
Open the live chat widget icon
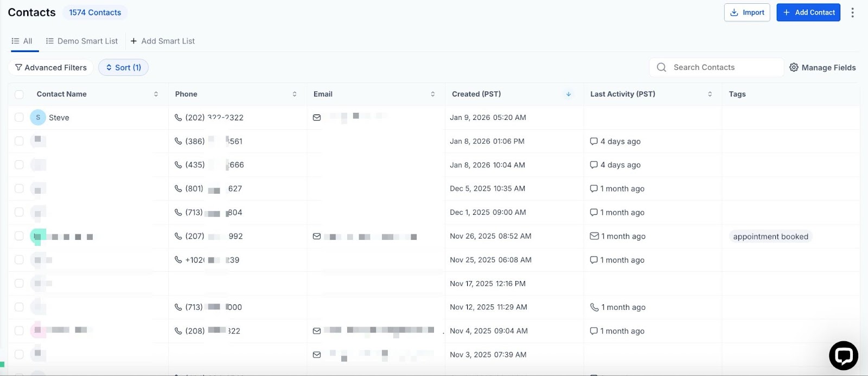[x=843, y=355]
